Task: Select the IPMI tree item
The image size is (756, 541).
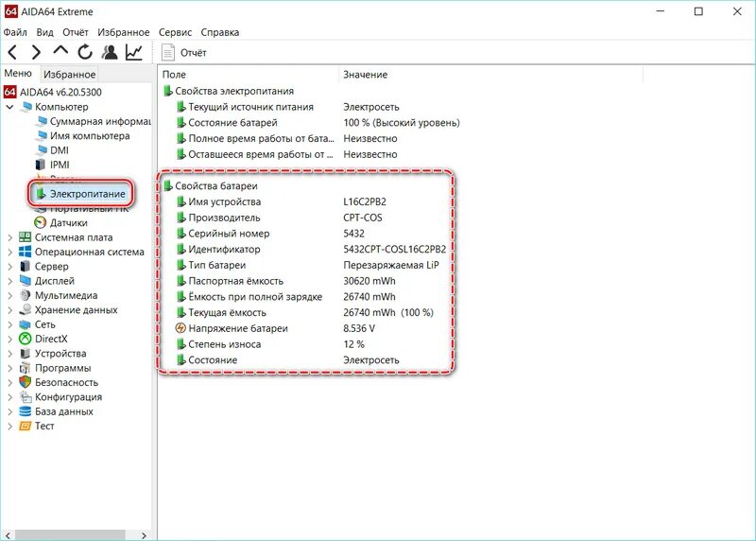Action: tap(60, 165)
